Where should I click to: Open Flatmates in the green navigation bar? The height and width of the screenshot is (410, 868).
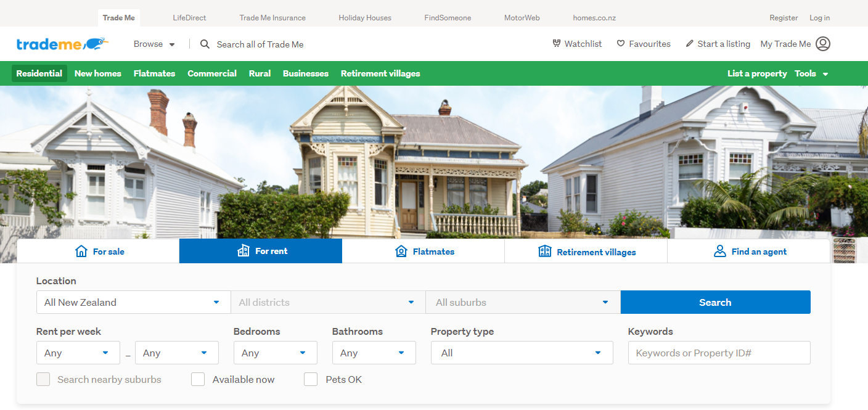pyautogui.click(x=154, y=73)
